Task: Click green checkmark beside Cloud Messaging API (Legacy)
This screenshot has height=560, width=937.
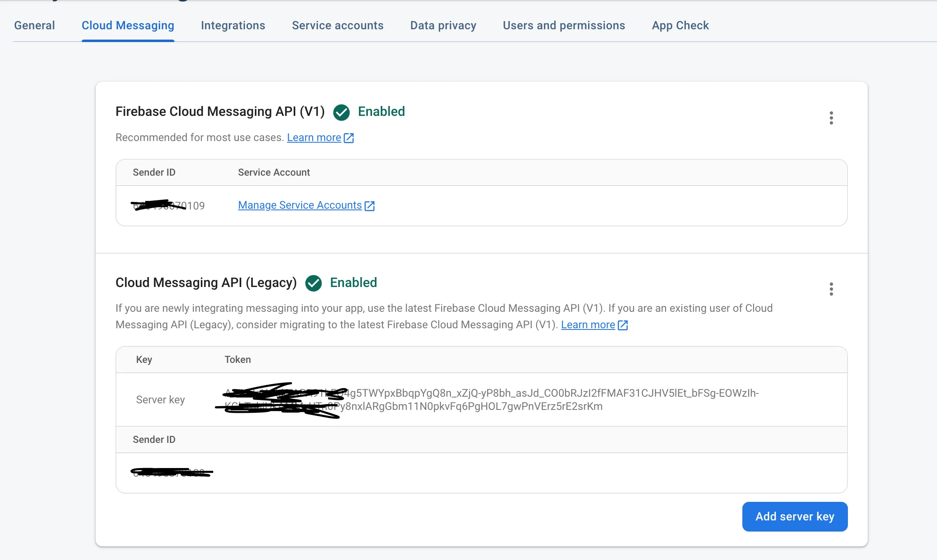Action: [313, 283]
